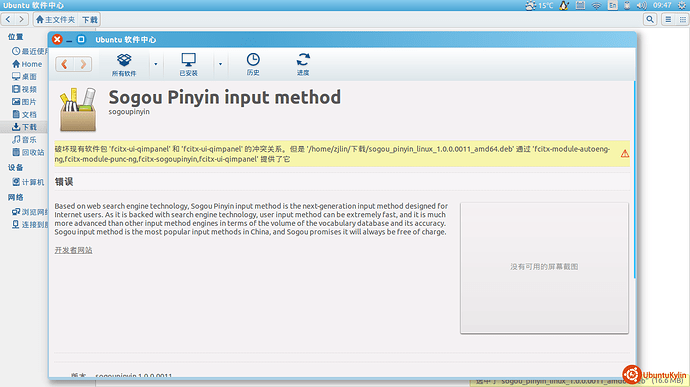
Task: Open the En input method indicator
Action: [613, 5]
